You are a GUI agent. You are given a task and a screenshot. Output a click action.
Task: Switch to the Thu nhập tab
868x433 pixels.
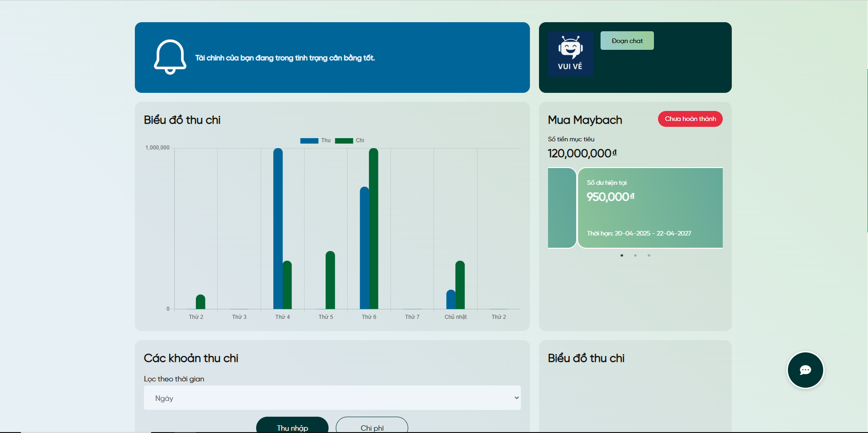coord(292,426)
